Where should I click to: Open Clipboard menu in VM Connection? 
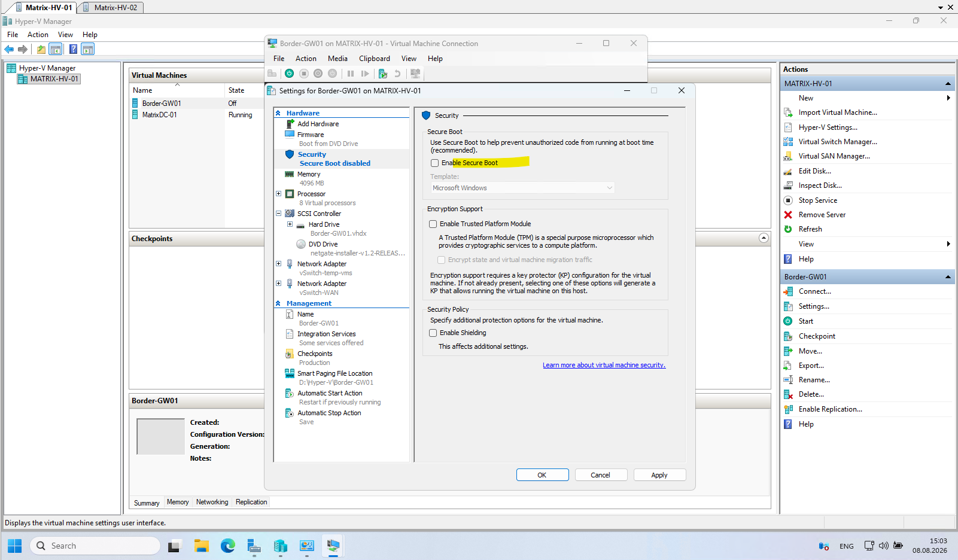375,59
